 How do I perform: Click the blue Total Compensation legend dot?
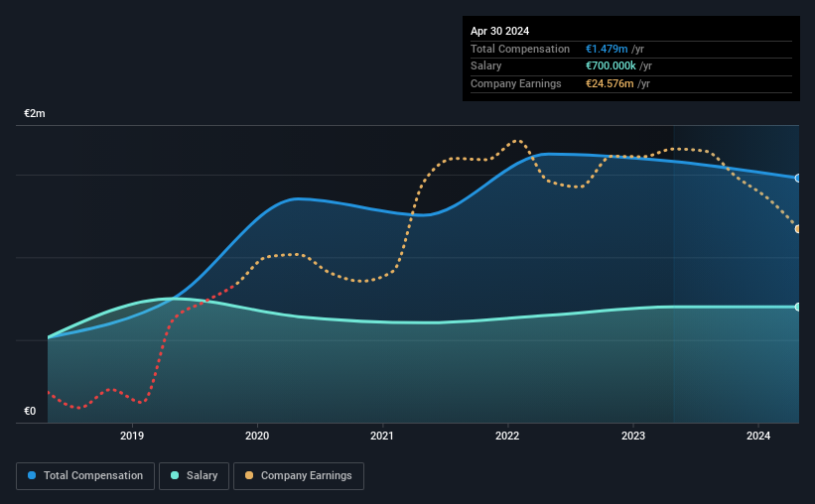32,475
